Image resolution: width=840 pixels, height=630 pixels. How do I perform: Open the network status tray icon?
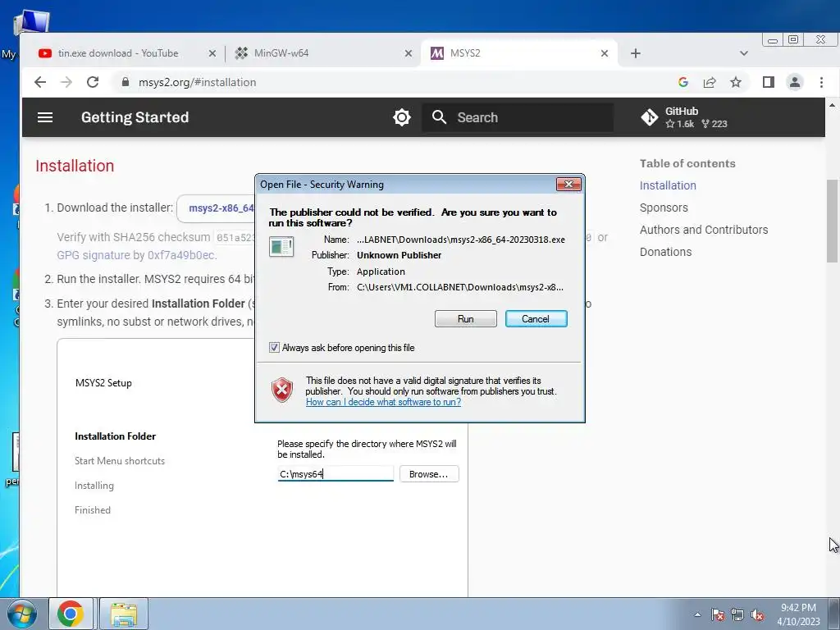[737, 615]
